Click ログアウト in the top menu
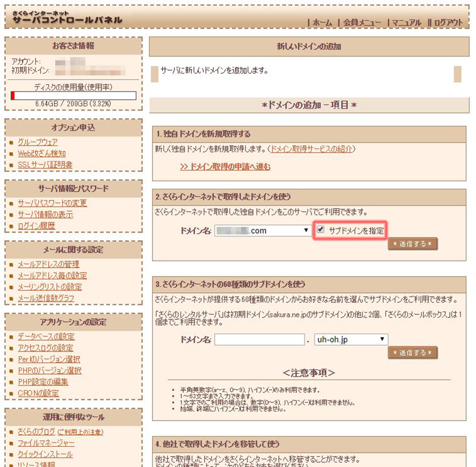The width and height of the screenshot is (476, 467). pos(448,23)
